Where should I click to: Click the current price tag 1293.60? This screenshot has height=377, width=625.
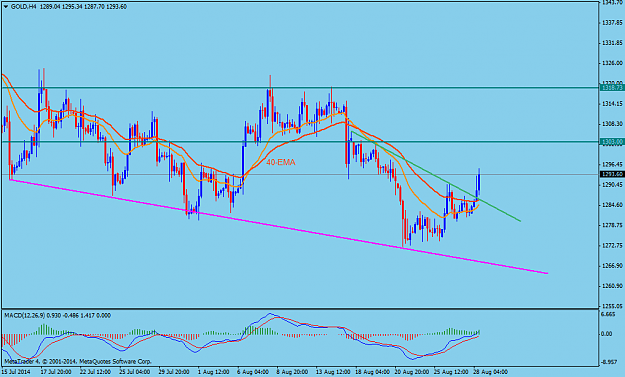(612, 175)
